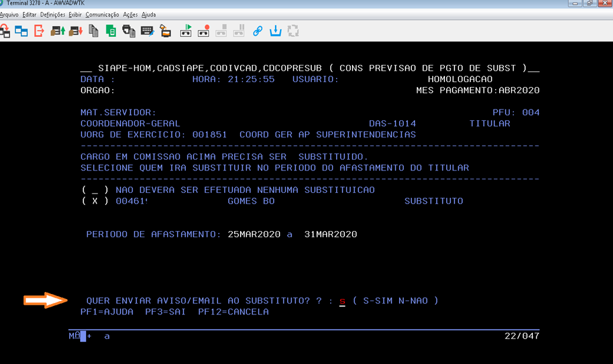The image size is (613, 364).
Task: Click the S/N email notice input field
Action: 342,301
